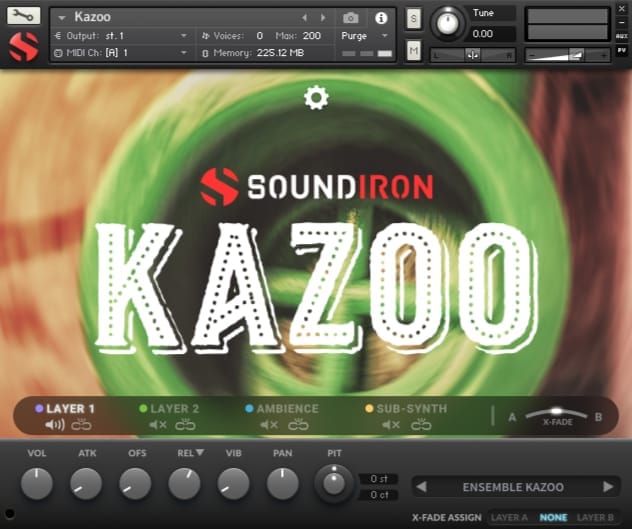Unmute the Sub-Synth layer
This screenshot has height=529, width=632.
pyautogui.click(x=391, y=425)
